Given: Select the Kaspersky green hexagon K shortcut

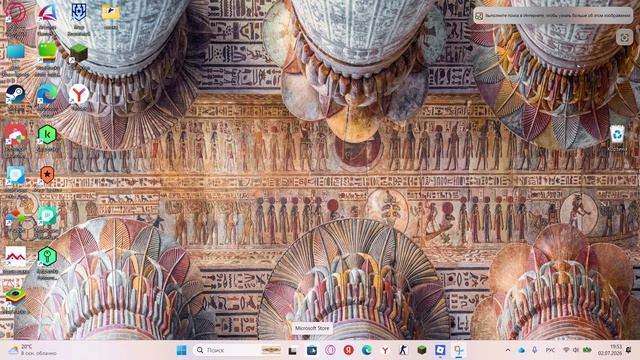Looking at the screenshot, I should [47, 135].
